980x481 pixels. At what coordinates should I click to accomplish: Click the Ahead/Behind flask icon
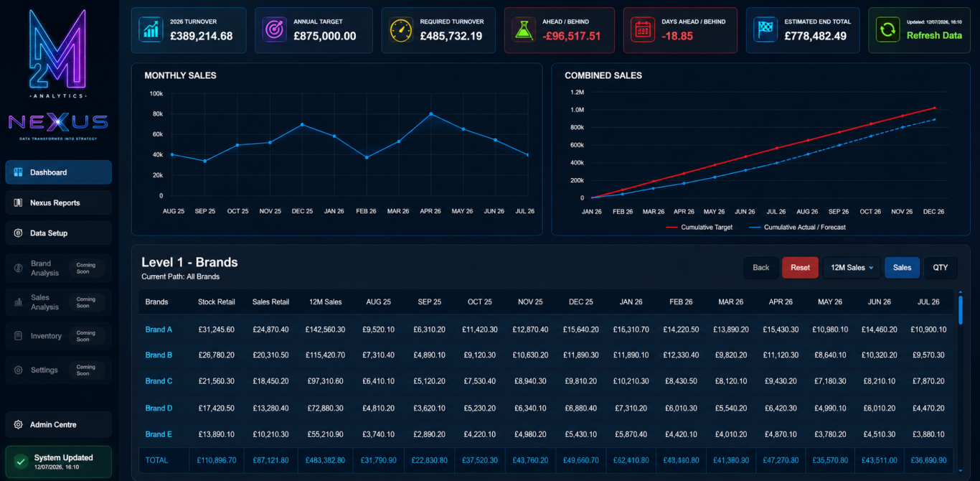[x=524, y=29]
